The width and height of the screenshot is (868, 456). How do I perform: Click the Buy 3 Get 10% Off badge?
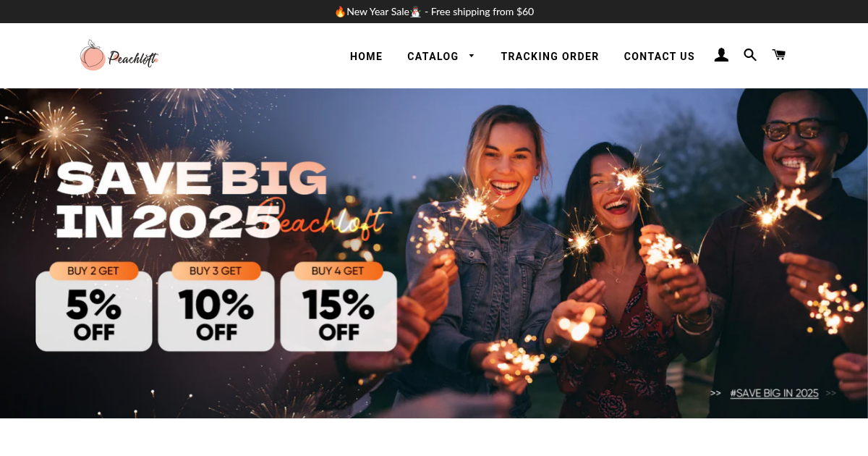pyautogui.click(x=216, y=306)
